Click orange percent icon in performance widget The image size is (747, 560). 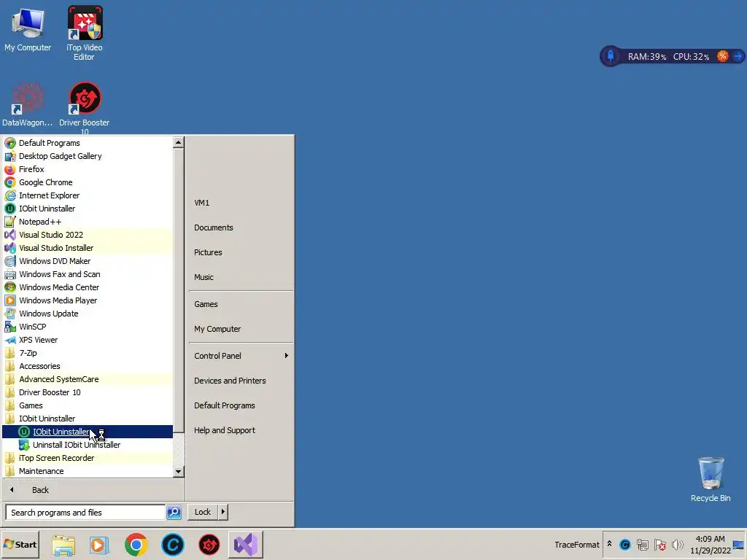723,56
